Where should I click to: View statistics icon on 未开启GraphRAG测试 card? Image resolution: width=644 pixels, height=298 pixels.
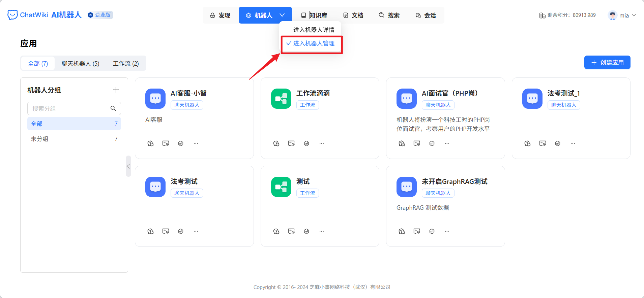click(432, 231)
